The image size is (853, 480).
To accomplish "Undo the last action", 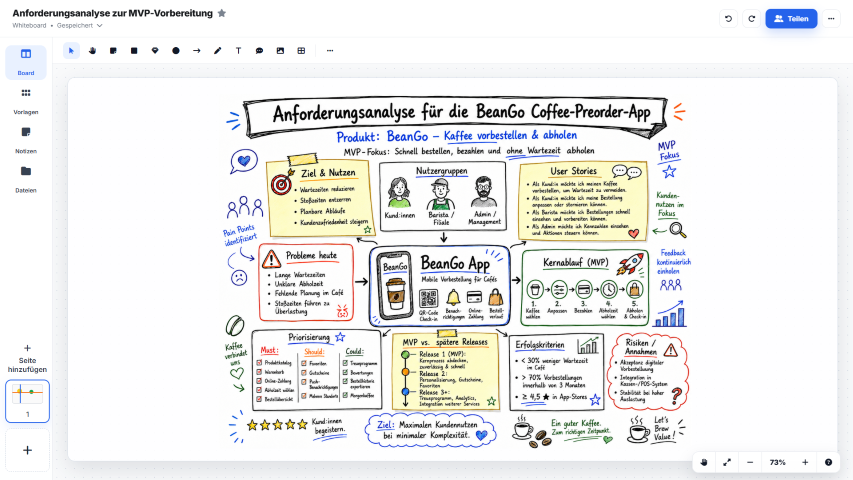I will [728, 19].
